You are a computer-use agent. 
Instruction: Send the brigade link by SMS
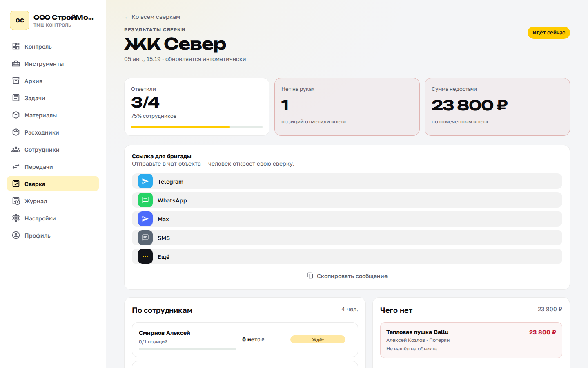click(x=347, y=238)
